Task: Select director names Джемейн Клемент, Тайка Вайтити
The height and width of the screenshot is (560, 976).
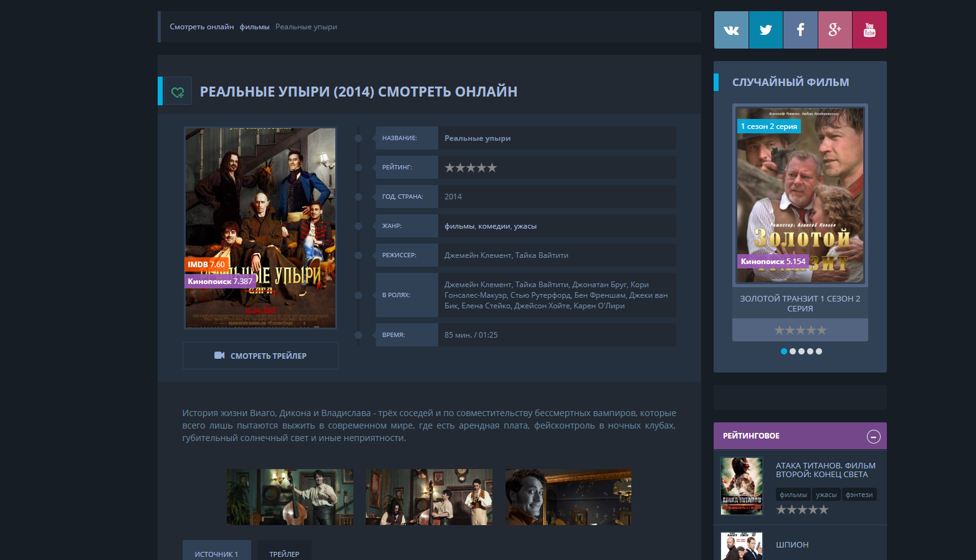Action: [x=506, y=255]
